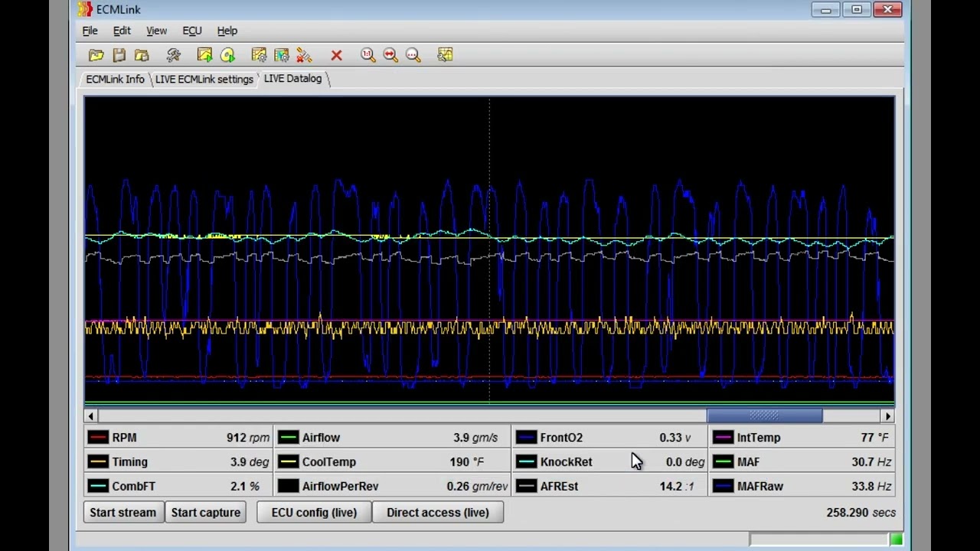Click the zoom 1:1 magnifier icon
This screenshot has height=551, width=980.
[x=368, y=55]
